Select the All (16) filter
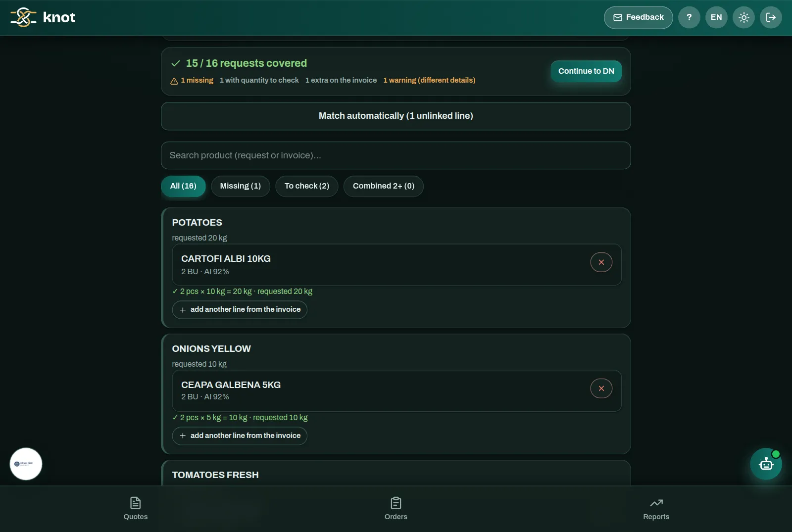 click(x=183, y=186)
